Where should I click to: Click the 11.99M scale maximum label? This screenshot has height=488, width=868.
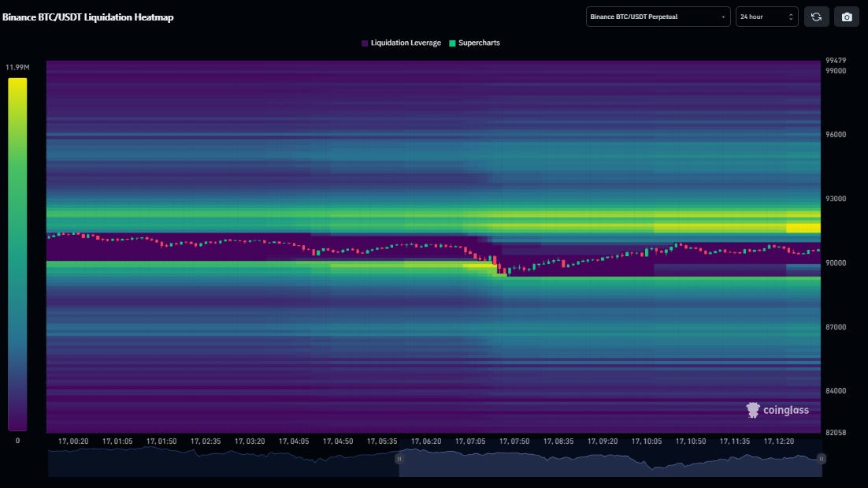(x=17, y=67)
